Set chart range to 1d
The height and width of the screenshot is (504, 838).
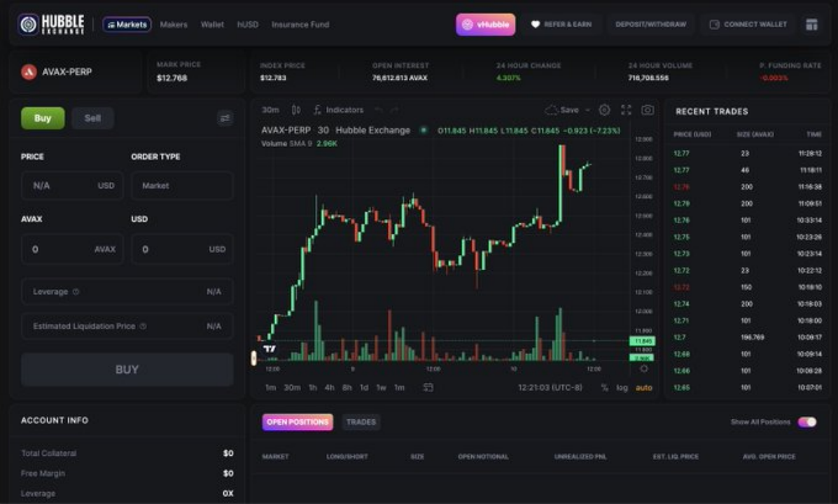[x=364, y=388]
